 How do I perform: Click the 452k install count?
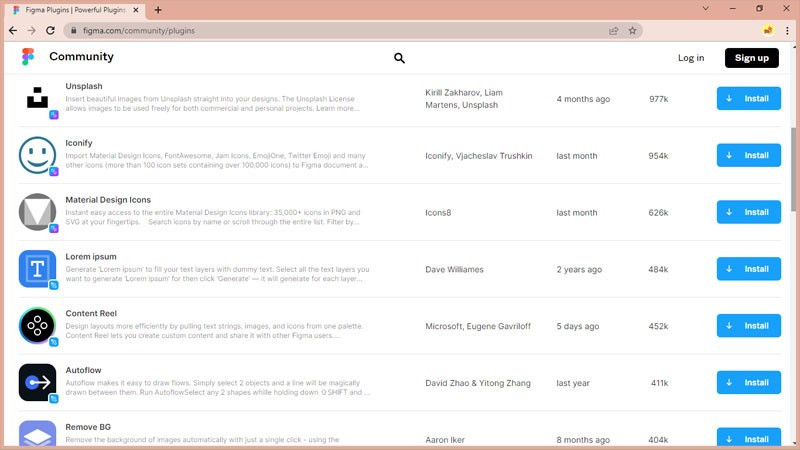(x=658, y=326)
